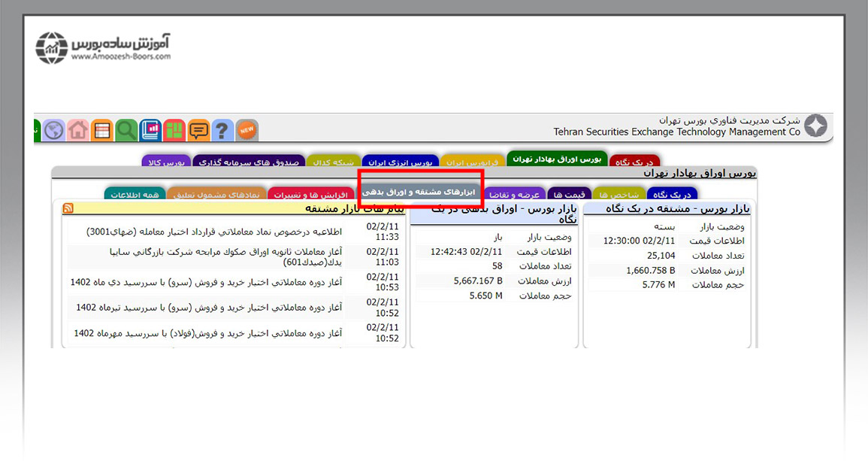This screenshot has height=461, width=868.
Task: Open the home page icon
Action: click(x=78, y=130)
